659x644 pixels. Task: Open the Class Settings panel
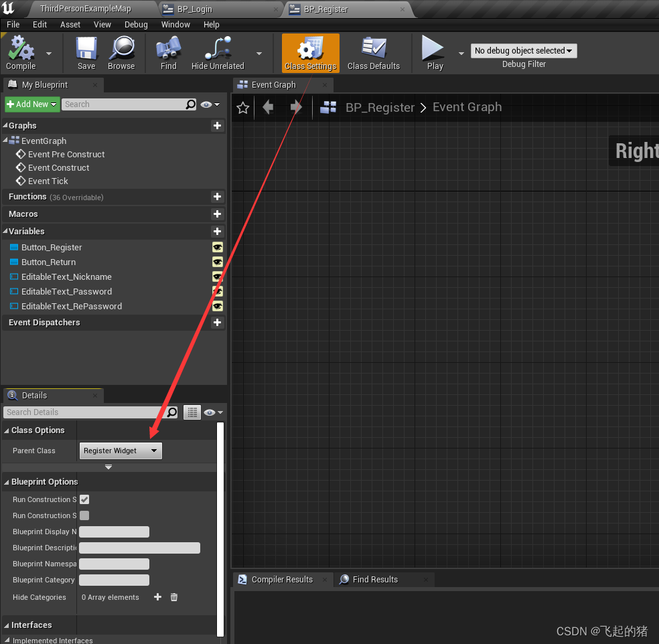[x=310, y=53]
